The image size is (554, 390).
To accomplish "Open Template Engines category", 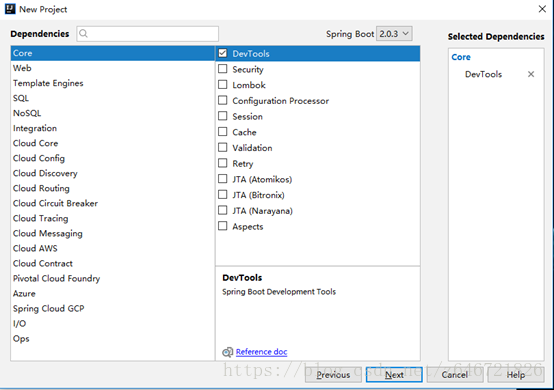I will [x=113, y=83].
